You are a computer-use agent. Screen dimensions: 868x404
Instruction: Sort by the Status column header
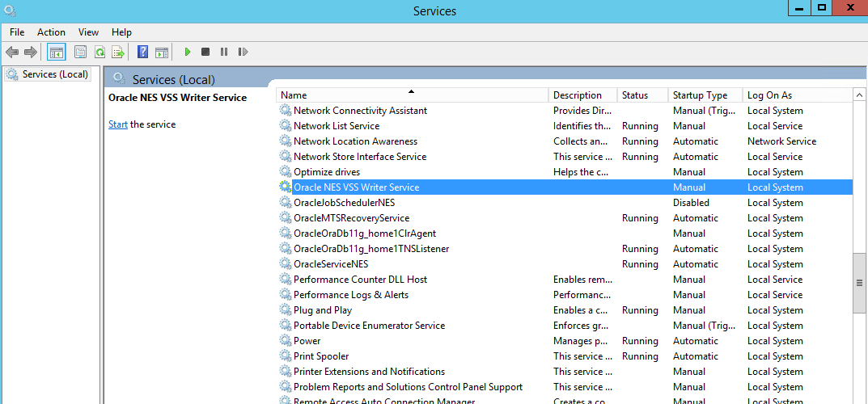642,95
